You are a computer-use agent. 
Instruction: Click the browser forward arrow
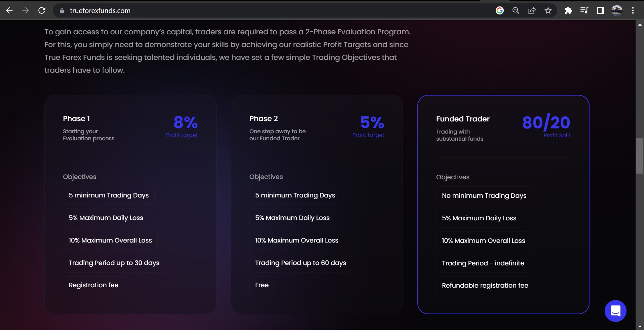(x=26, y=10)
